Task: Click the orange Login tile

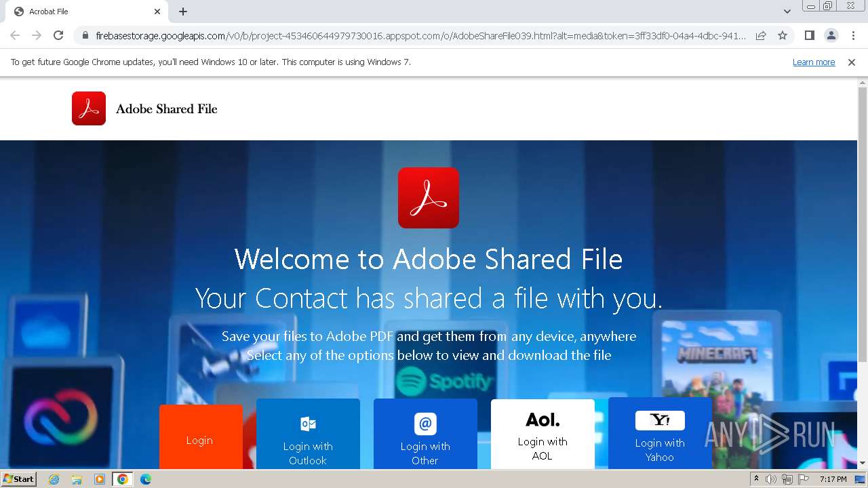Action: click(201, 436)
